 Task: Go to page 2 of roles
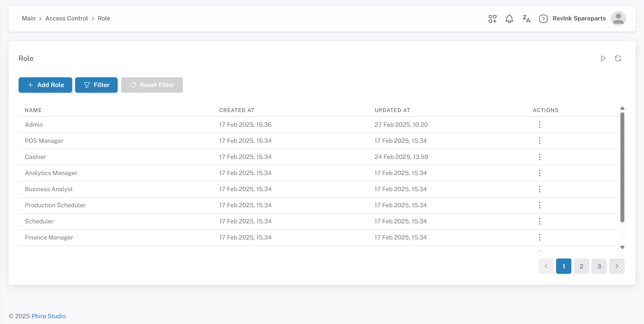point(581,266)
